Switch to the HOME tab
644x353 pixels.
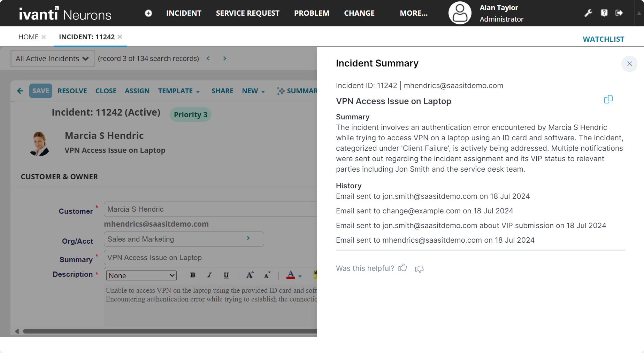click(x=29, y=37)
